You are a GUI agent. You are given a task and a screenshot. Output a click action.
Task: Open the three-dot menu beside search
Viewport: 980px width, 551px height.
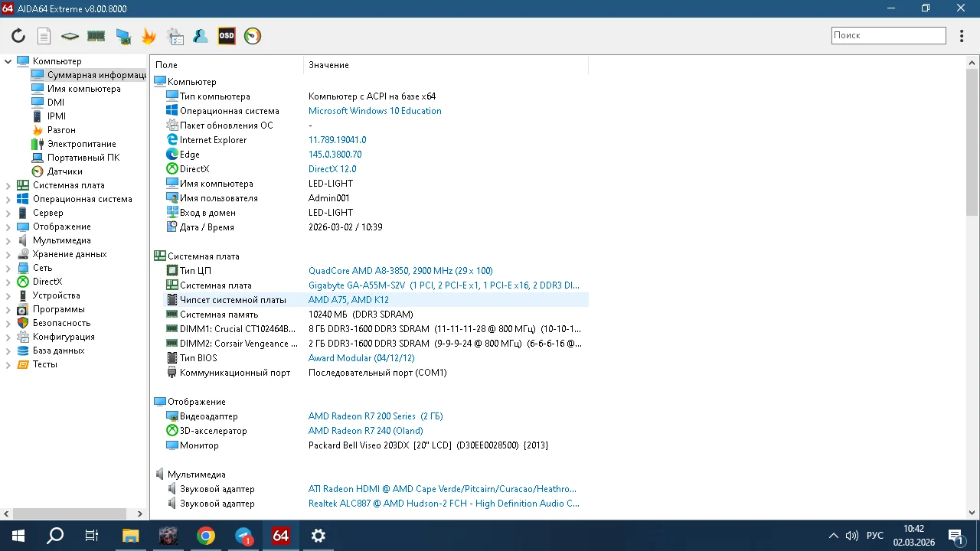click(x=962, y=36)
